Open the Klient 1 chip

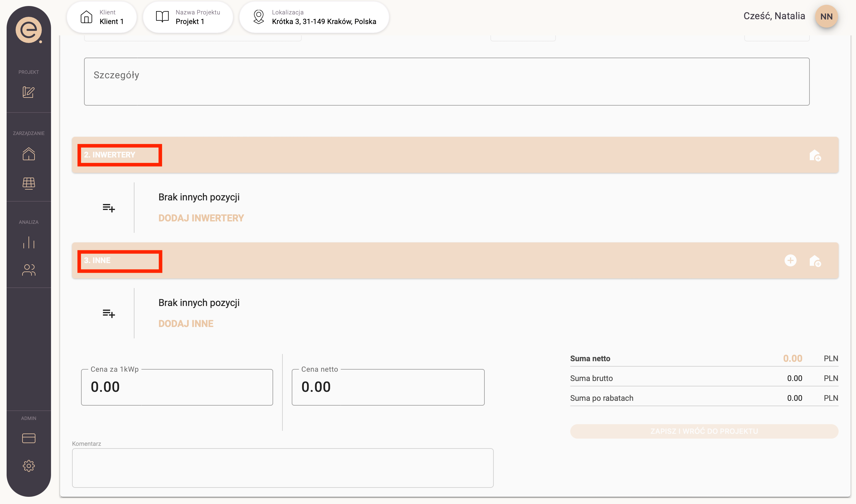(101, 17)
